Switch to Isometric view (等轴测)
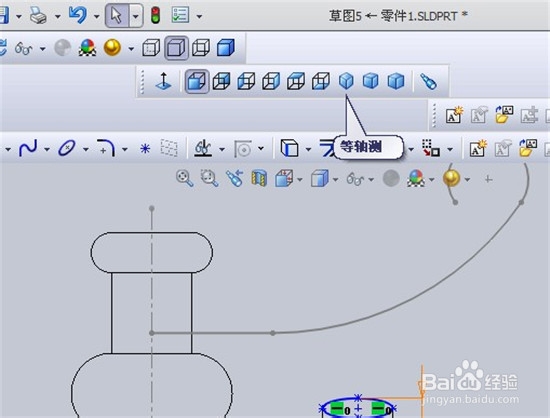The width and height of the screenshot is (550, 418). point(346,81)
